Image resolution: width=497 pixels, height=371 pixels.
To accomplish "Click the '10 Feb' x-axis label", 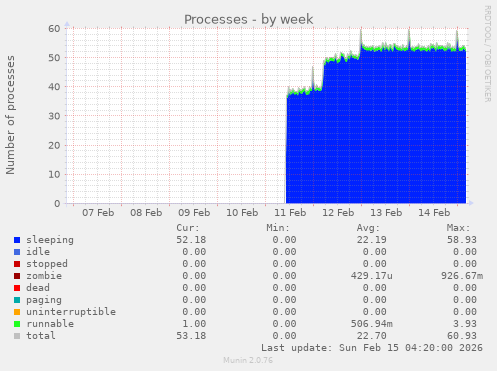I will click(x=242, y=213).
